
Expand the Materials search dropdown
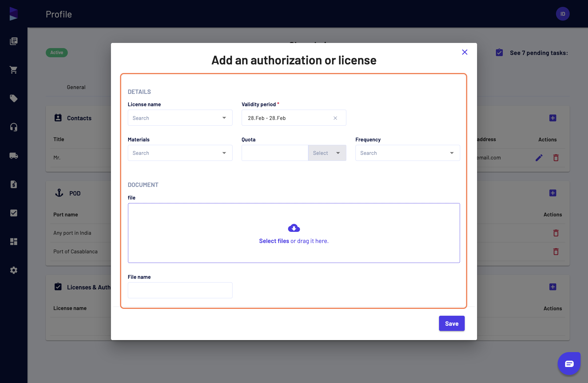pos(180,153)
